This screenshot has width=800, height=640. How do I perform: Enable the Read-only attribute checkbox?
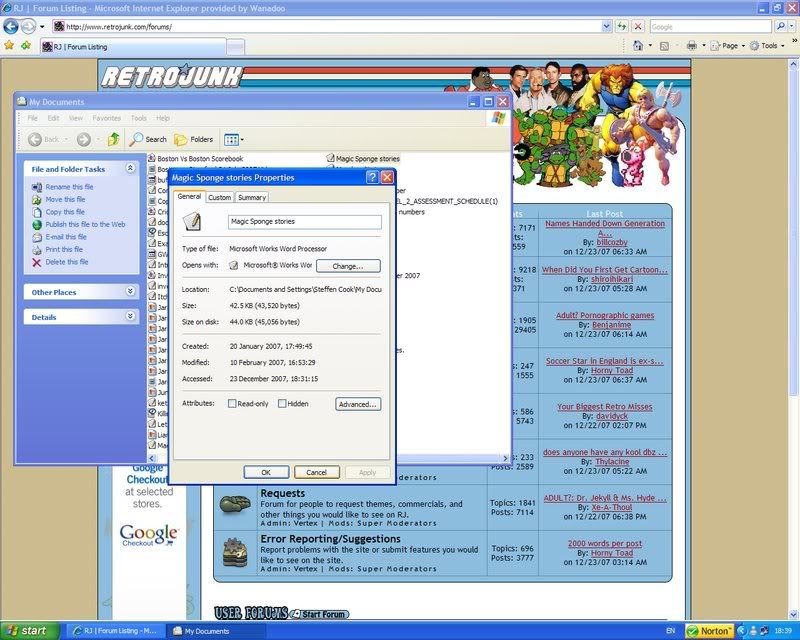tap(232, 404)
